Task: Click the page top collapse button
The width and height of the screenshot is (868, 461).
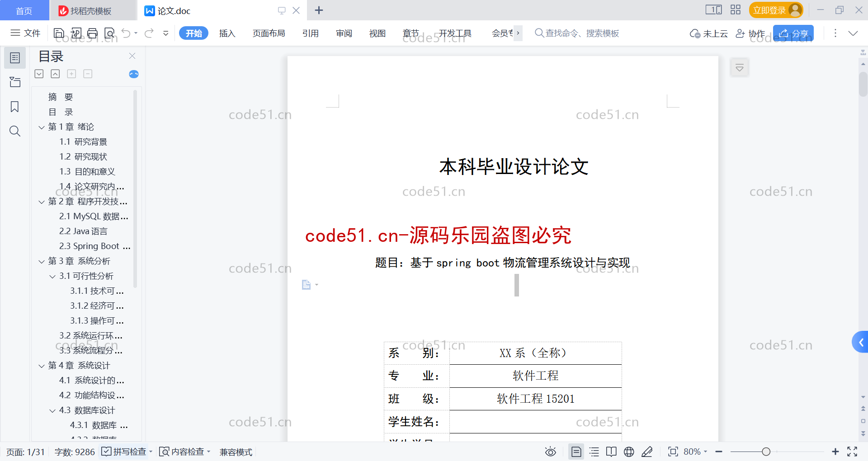Action: [740, 68]
